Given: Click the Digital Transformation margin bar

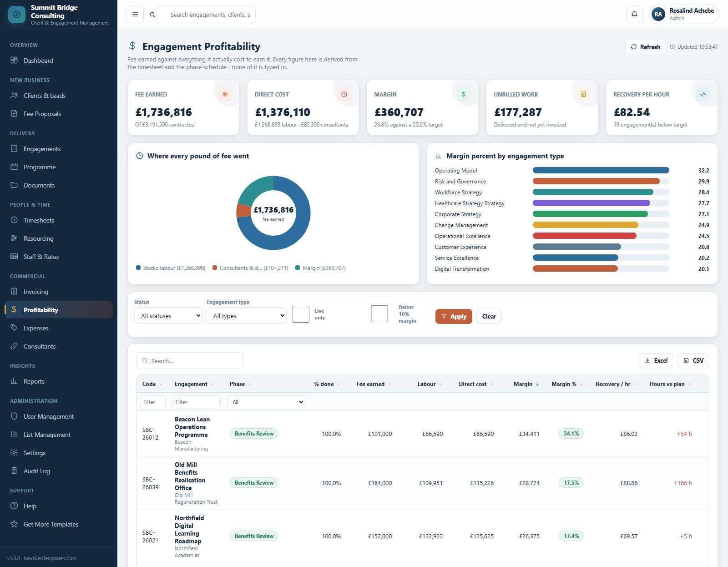Looking at the screenshot, I should point(575,268).
